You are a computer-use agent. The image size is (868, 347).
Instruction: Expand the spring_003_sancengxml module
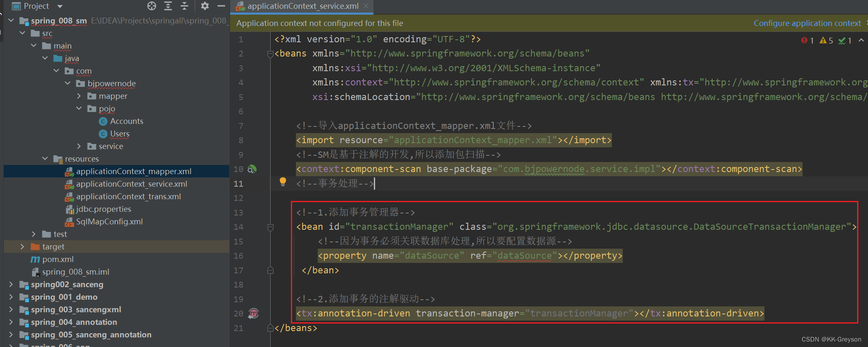click(x=11, y=309)
